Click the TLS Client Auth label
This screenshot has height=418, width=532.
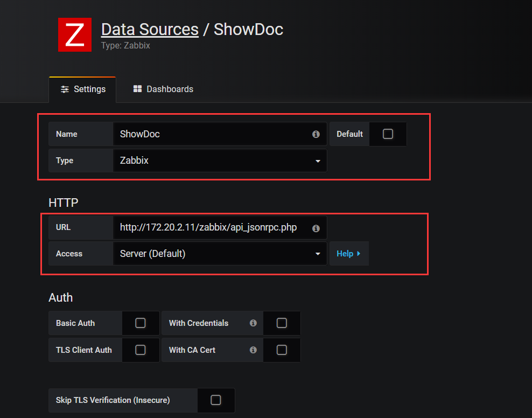(x=84, y=350)
